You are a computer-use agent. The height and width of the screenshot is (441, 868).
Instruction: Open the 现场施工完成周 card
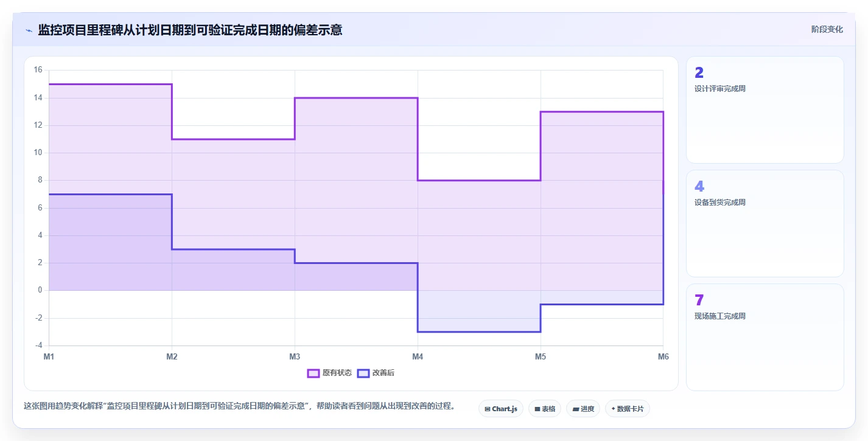coord(765,337)
